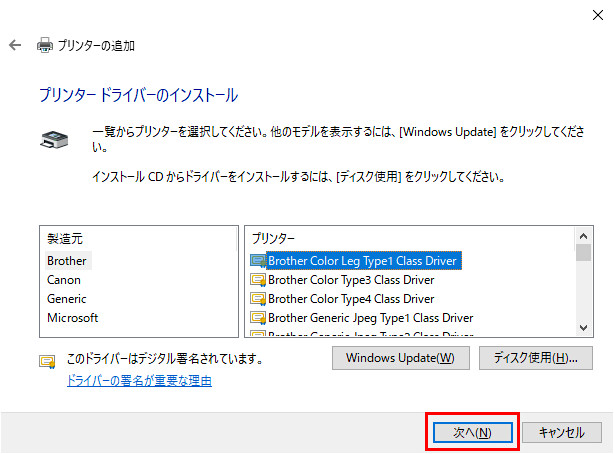Image resolution: width=614 pixels, height=454 pixels.
Task: Click the digital signature certificate icon
Action: (x=47, y=361)
